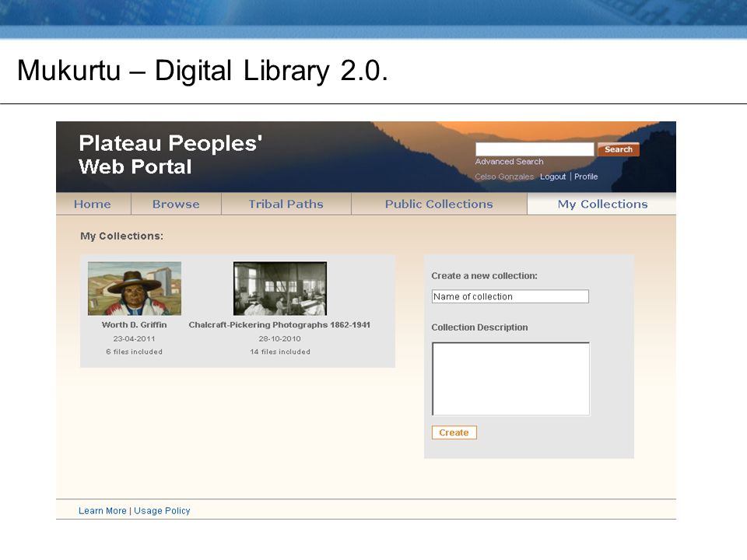
Task: Select the My Collections tab
Action: 602,204
